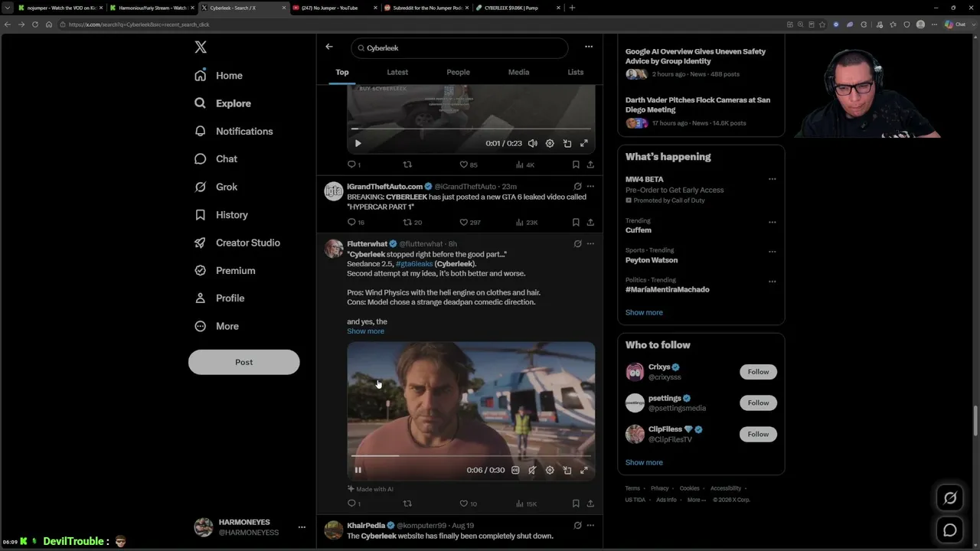The height and width of the screenshot is (551, 980).
Task: Switch to the Lists search tab
Action: 576,72
